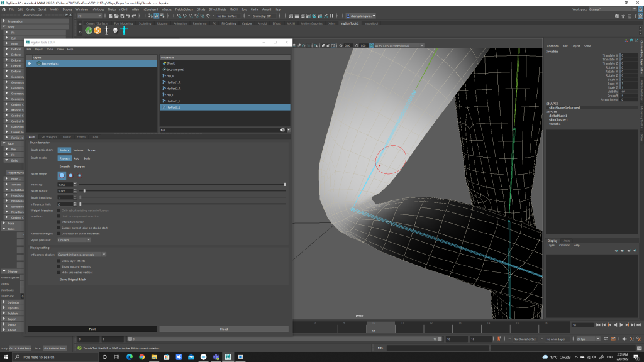
Task: Check Distribute to other influences
Action: 59,233
